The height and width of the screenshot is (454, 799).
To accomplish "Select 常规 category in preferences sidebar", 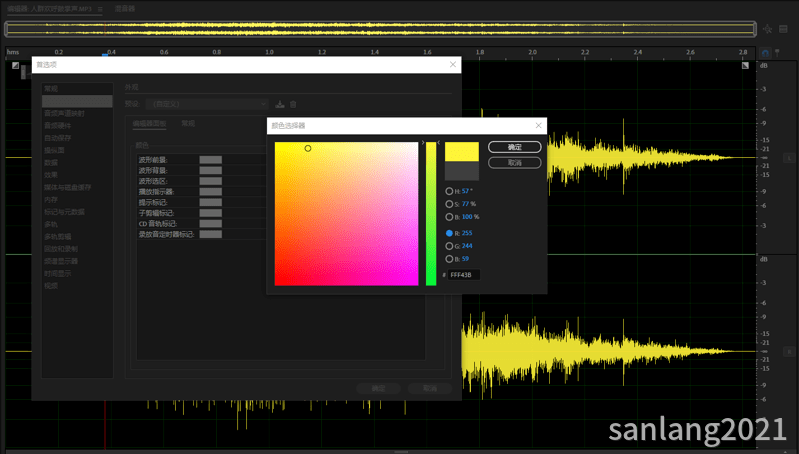I will [51, 89].
